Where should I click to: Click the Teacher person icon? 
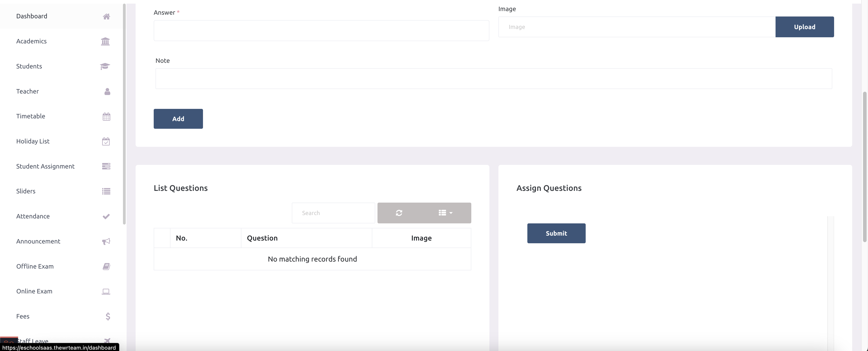coord(107,91)
